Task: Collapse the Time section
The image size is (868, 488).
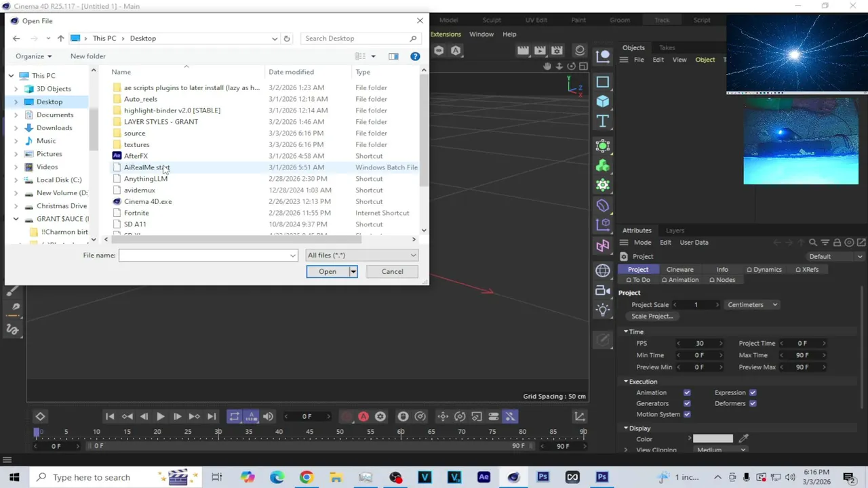Action: coord(626,331)
